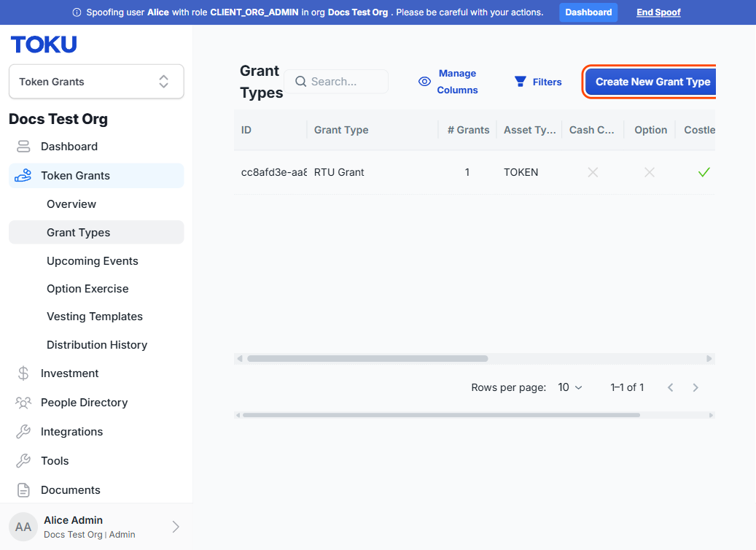The height and width of the screenshot is (550, 756).
Task: Click the Dashboard sidebar icon
Action: click(23, 146)
